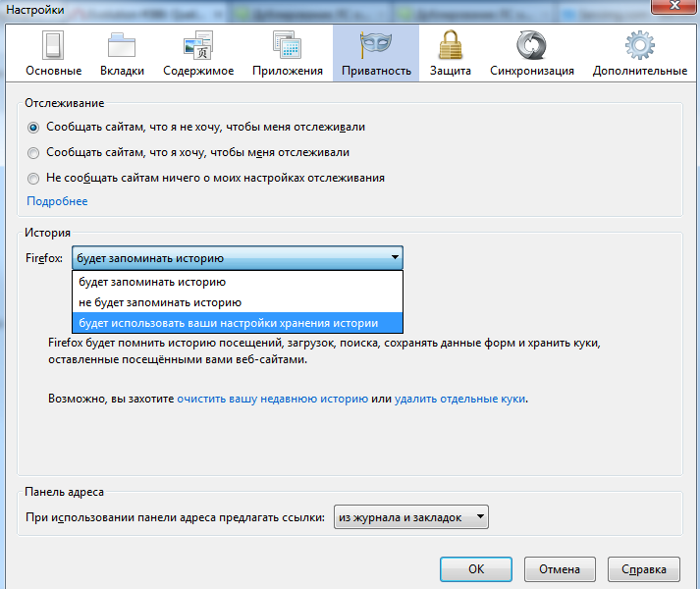Viewport: 700px width, 589px height.
Task: Open help via the Справка button
Action: coord(644,569)
